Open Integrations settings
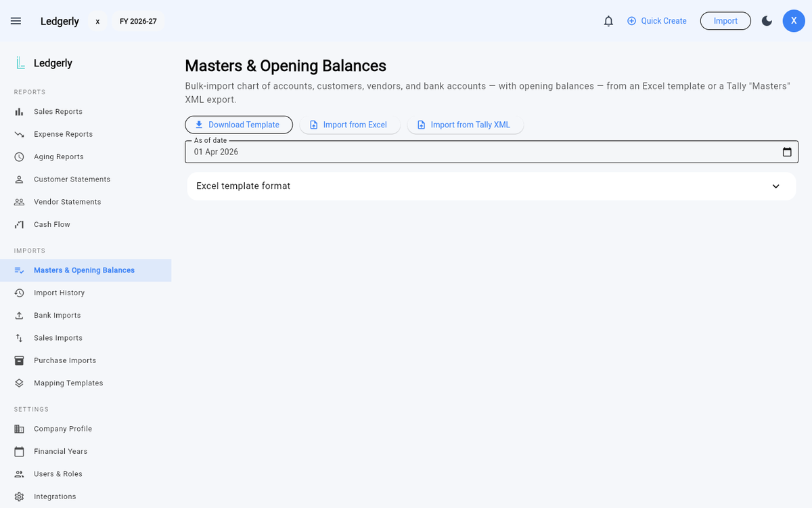Screen dimensions: 812x508 (x=85, y=496)
